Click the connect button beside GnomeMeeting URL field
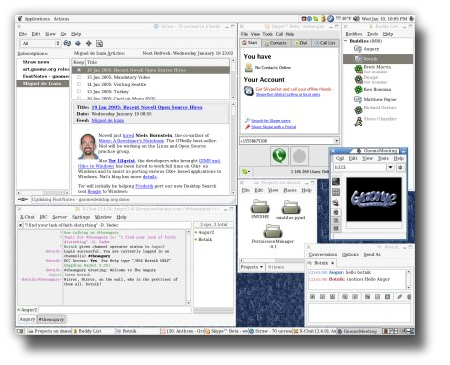Screen dimensions: 450x365 pyautogui.click(x=400, y=167)
